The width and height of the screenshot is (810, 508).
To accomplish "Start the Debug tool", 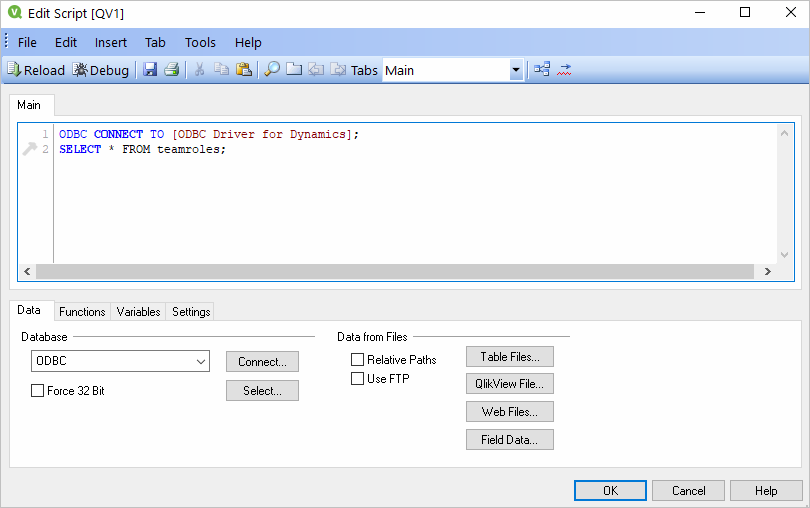I will click(100, 70).
